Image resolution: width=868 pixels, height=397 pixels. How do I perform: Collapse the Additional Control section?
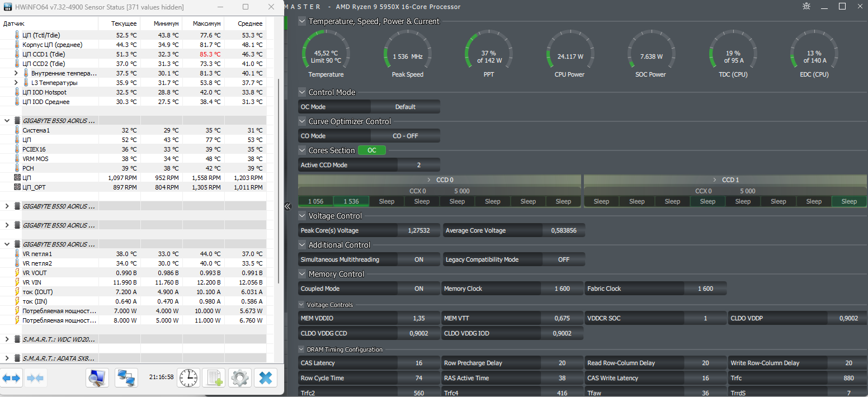[302, 245]
